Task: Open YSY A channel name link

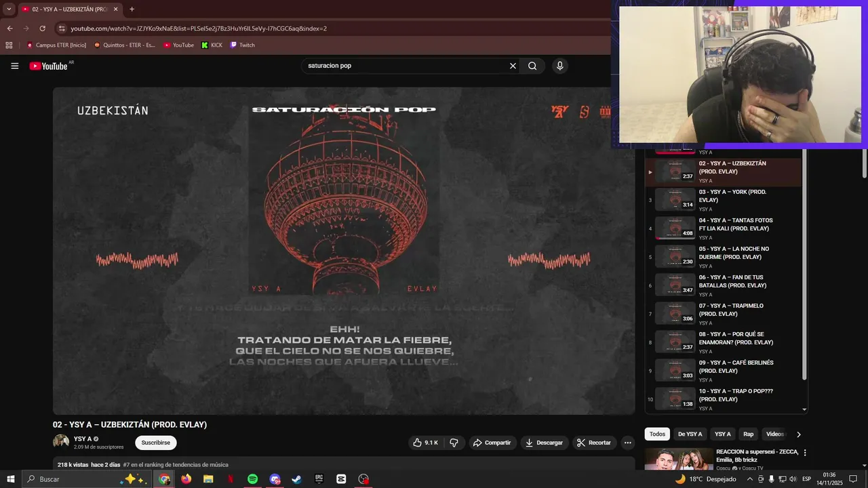Action: coord(83,439)
